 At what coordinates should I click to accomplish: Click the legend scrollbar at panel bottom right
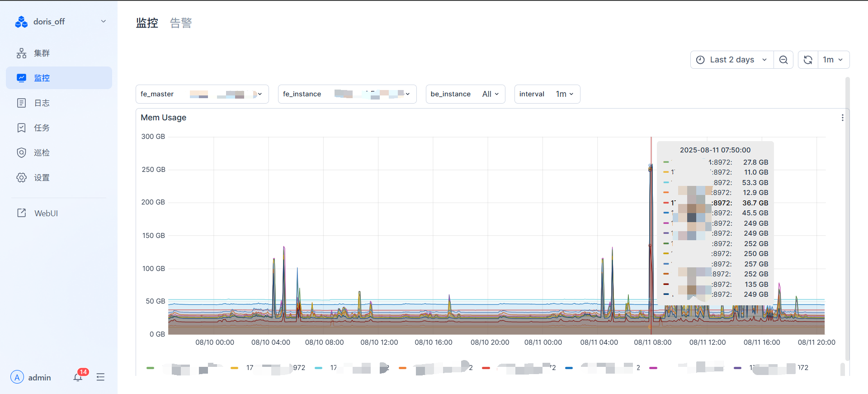pyautogui.click(x=842, y=369)
